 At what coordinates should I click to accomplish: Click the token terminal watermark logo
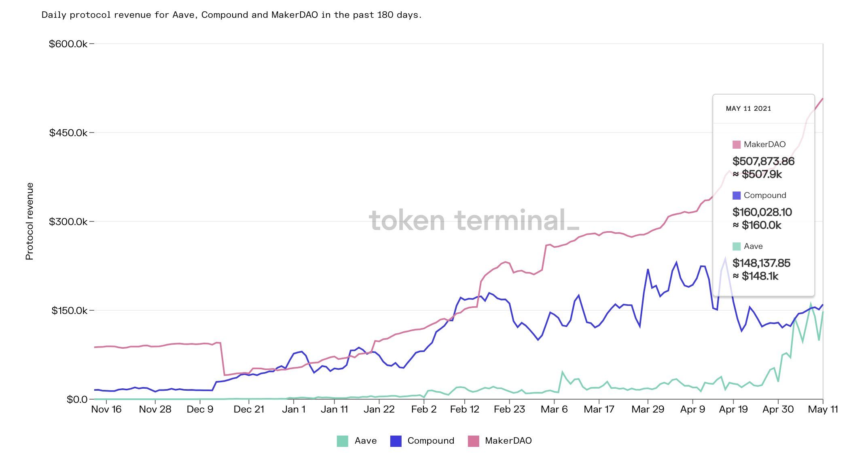[474, 221]
